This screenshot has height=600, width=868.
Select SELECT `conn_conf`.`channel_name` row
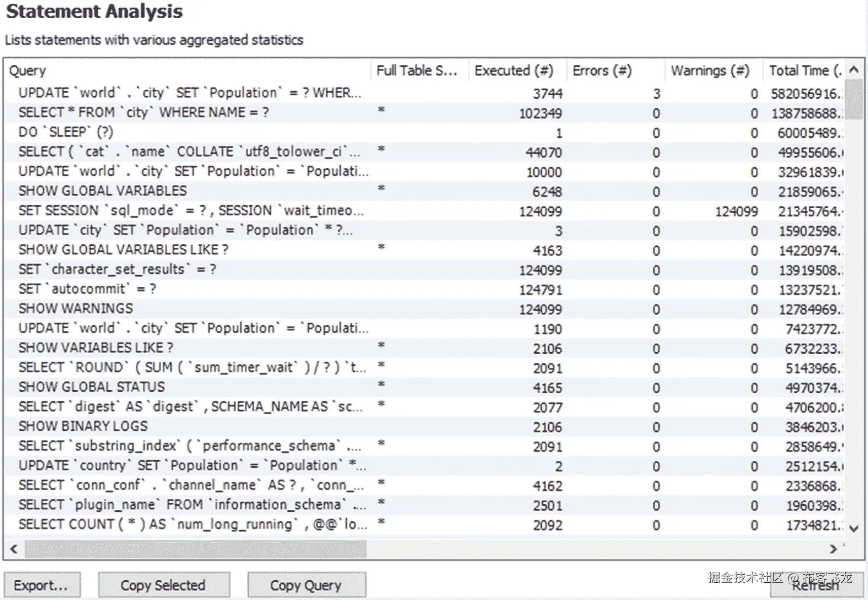pyautogui.click(x=425, y=485)
